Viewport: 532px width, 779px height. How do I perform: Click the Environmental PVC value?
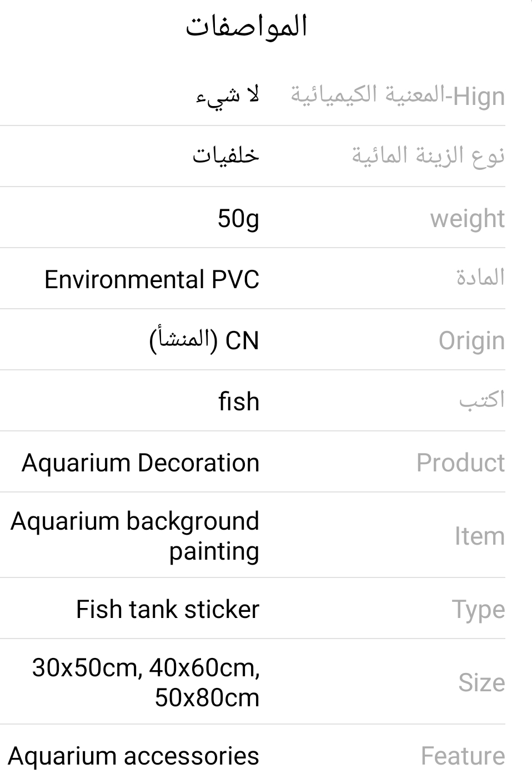pos(152,279)
